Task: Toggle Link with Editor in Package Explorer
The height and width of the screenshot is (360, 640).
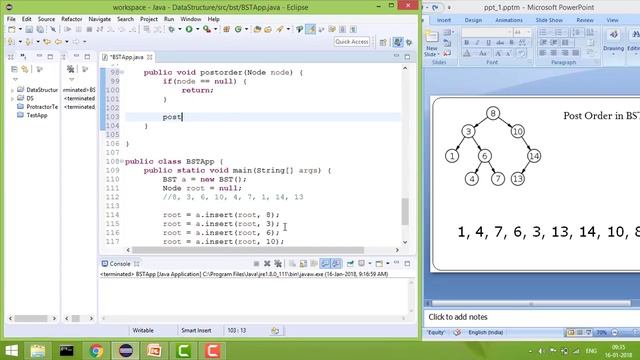Action: click(x=25, y=69)
